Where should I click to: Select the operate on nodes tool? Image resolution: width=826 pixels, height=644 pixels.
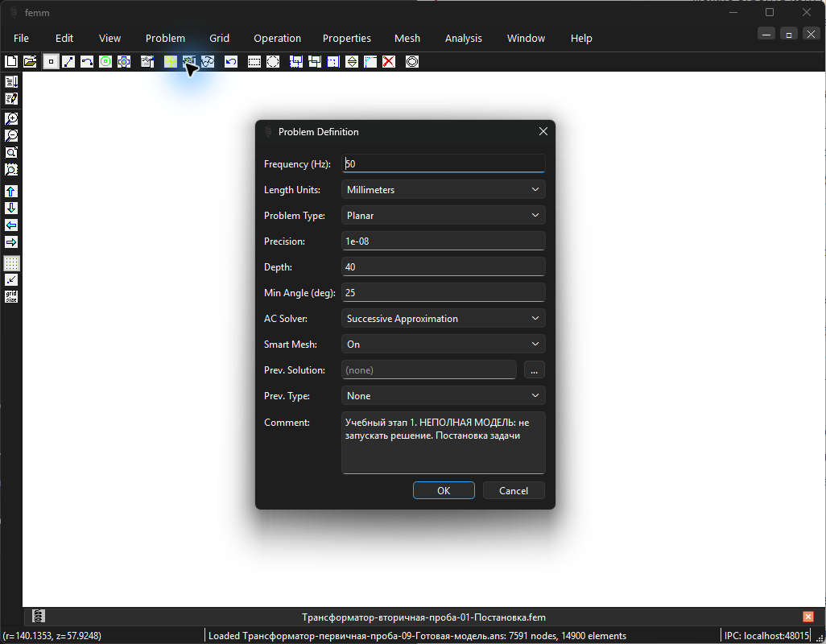(x=51, y=62)
